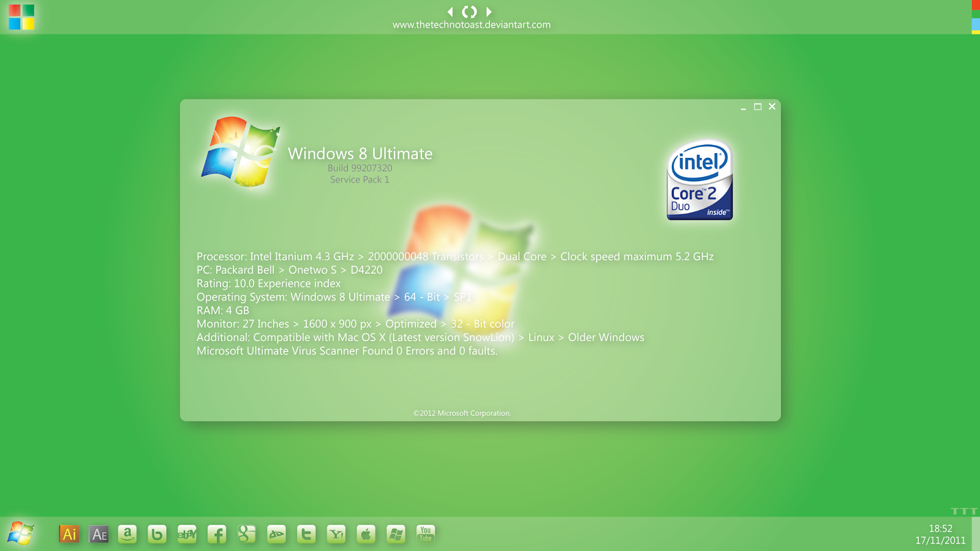This screenshot has height=551, width=980.
Task: Click the refresh arrows icon at top center
Action: tap(469, 11)
